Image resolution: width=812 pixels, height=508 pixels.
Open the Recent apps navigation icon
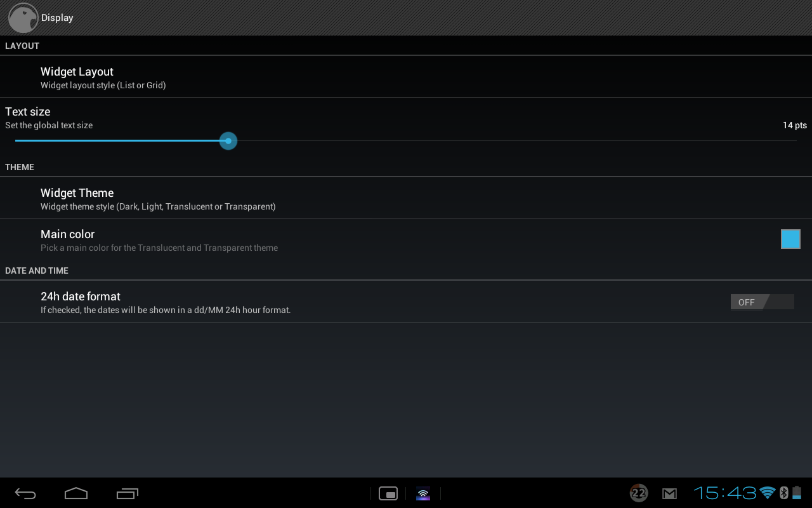(128, 493)
